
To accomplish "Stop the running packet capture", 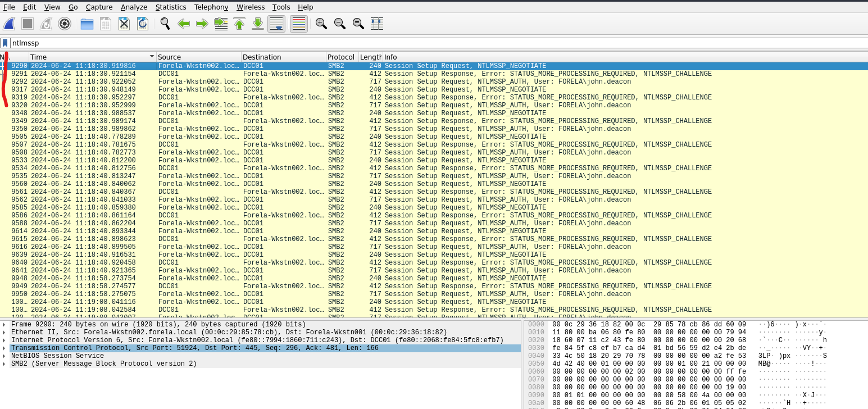I will pos(28,24).
